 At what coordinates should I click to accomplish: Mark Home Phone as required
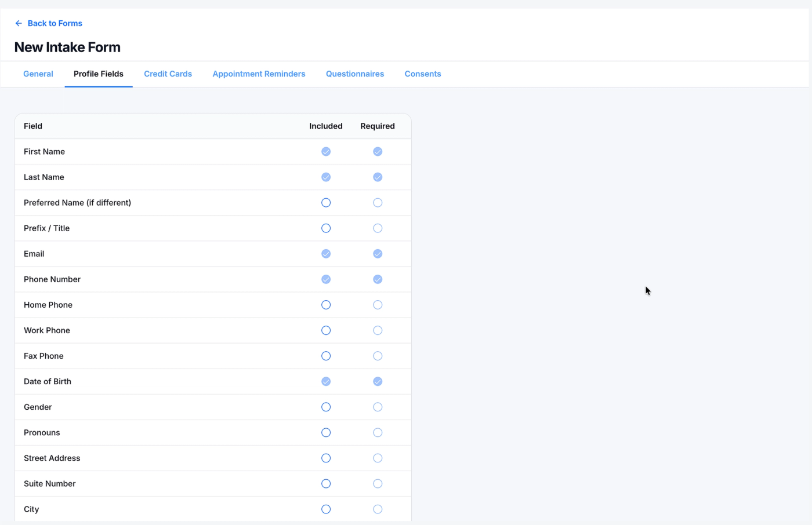(x=378, y=305)
